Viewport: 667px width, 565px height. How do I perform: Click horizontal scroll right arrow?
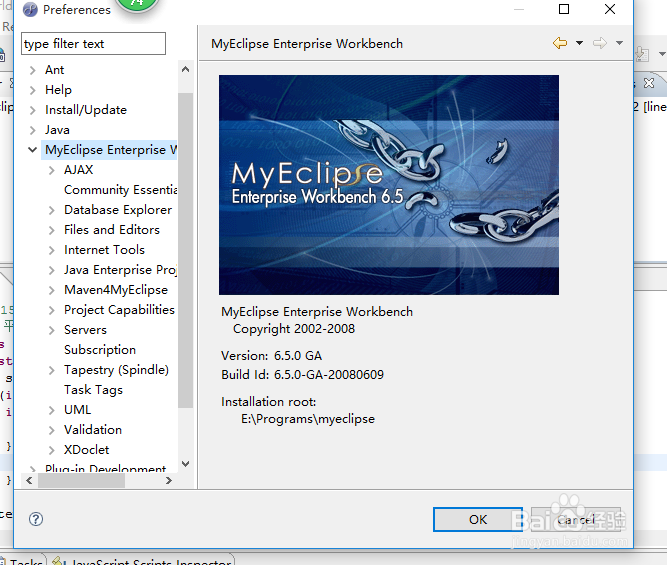coord(169,481)
